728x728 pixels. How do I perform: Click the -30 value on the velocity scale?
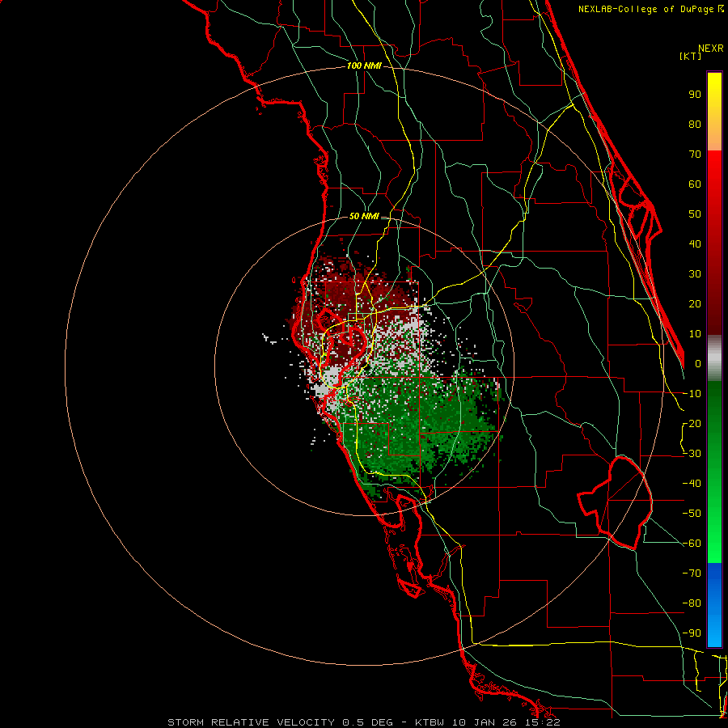692,454
